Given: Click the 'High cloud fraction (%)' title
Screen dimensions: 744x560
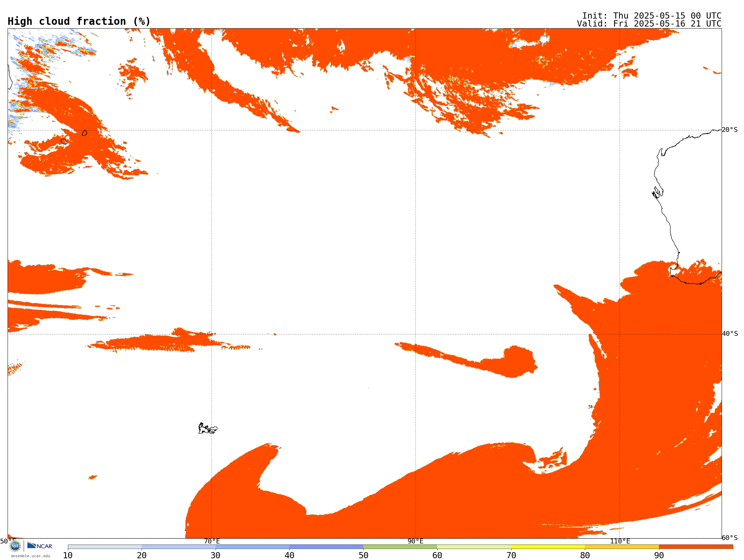Looking at the screenshot, I should click(x=79, y=21).
